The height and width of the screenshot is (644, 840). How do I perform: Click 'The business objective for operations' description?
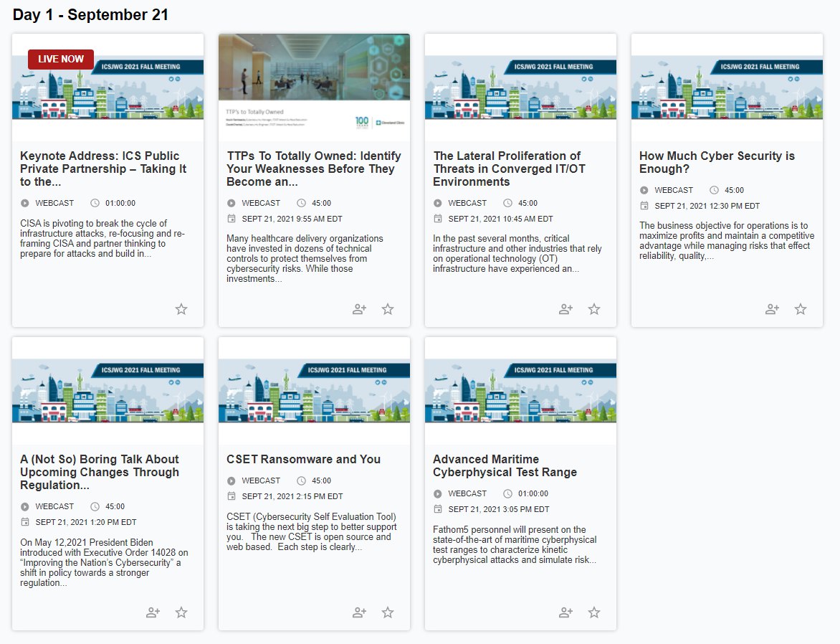click(x=727, y=241)
